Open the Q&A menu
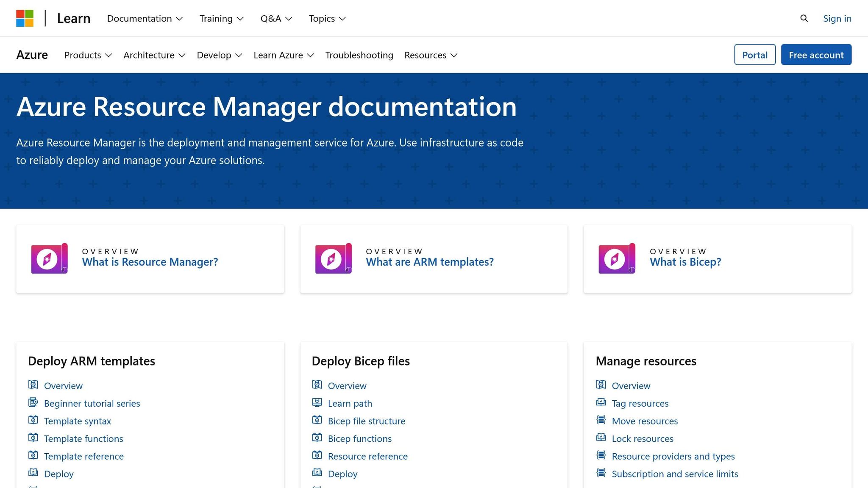Viewport: 868px width, 488px height. [x=275, y=18]
